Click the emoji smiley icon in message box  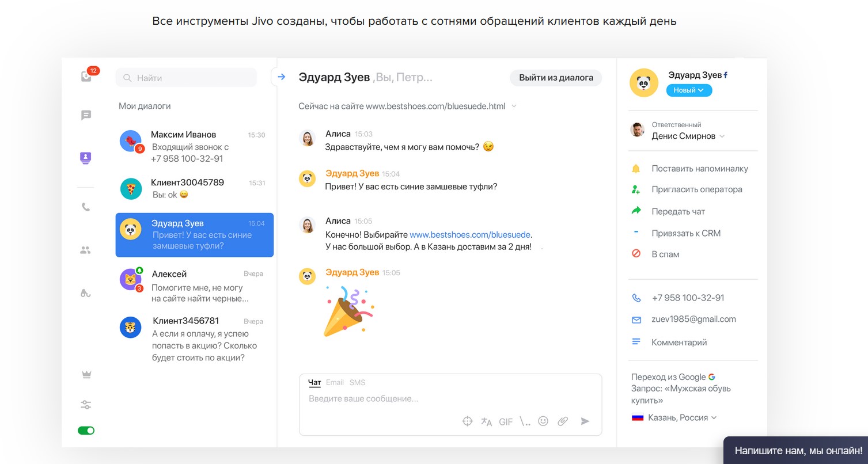tap(543, 421)
